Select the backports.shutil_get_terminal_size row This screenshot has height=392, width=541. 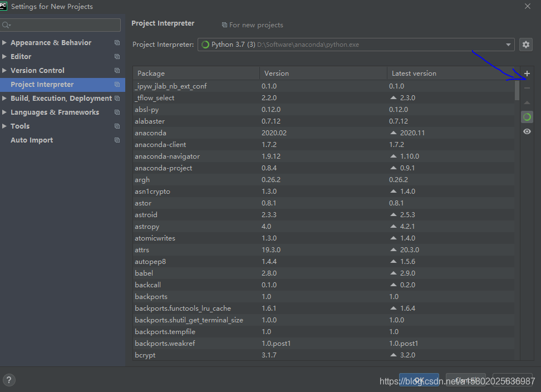tap(323, 320)
